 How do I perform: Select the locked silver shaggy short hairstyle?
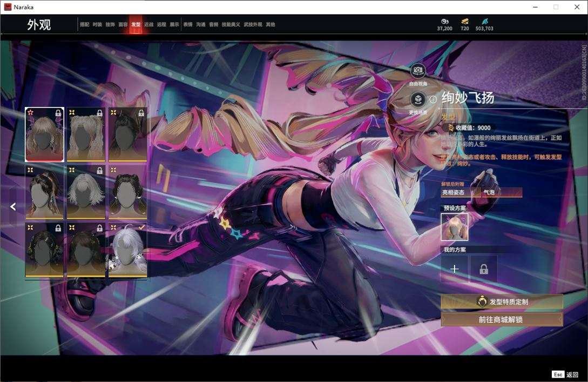[86, 192]
